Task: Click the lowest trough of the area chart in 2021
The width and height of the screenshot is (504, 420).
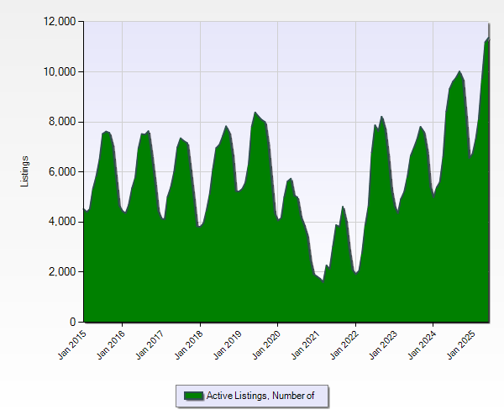Action: pyautogui.click(x=323, y=281)
